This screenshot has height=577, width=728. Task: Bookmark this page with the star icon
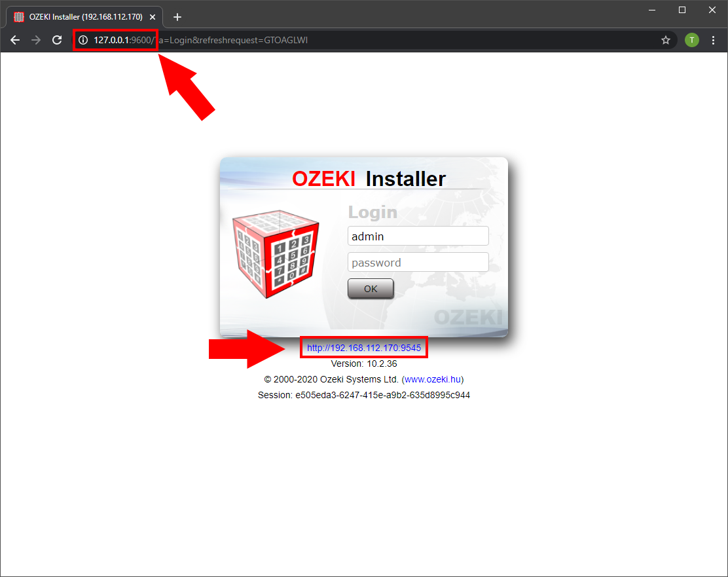point(666,40)
